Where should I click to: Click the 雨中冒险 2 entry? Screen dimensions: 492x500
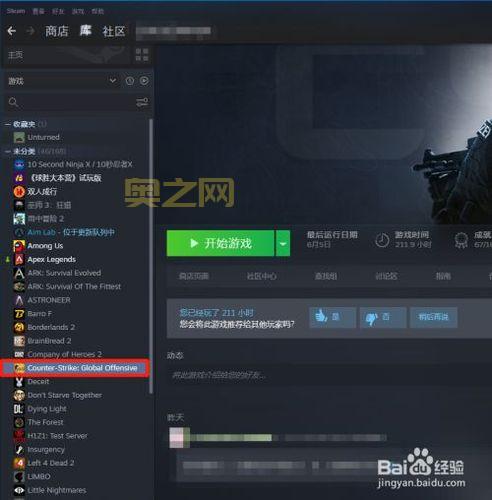(x=45, y=219)
